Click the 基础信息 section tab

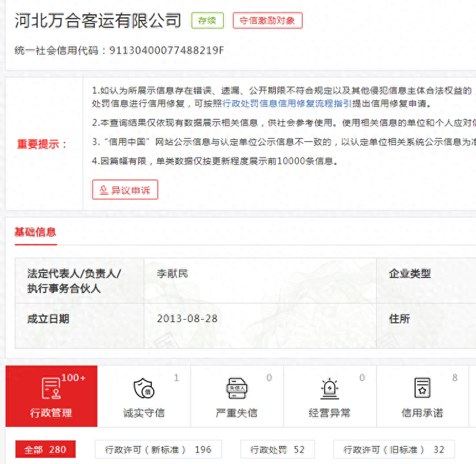36,232
